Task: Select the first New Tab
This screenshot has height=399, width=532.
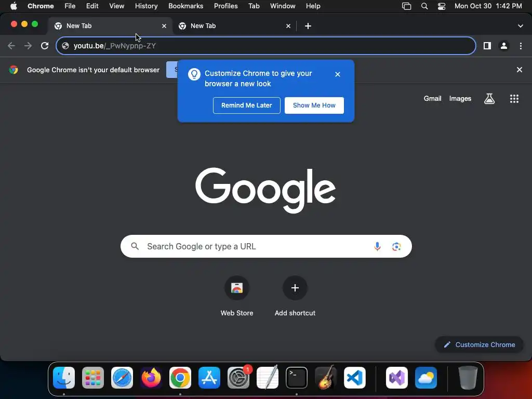Action: pos(110,26)
